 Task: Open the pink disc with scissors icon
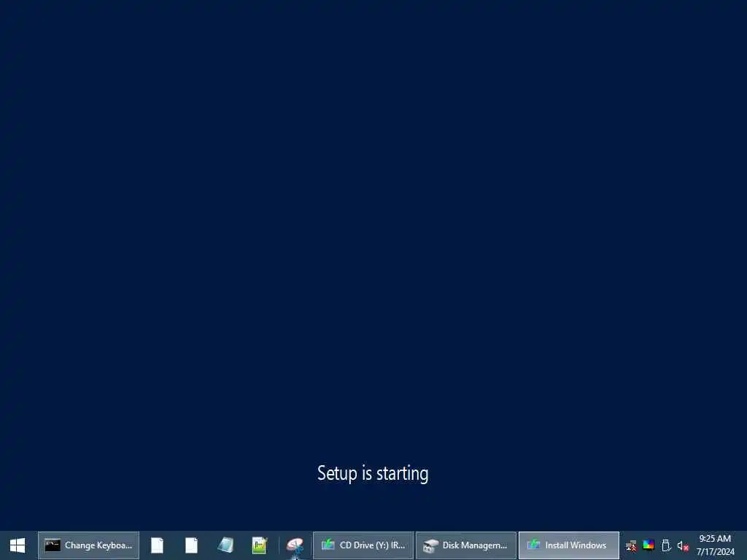tap(295, 545)
